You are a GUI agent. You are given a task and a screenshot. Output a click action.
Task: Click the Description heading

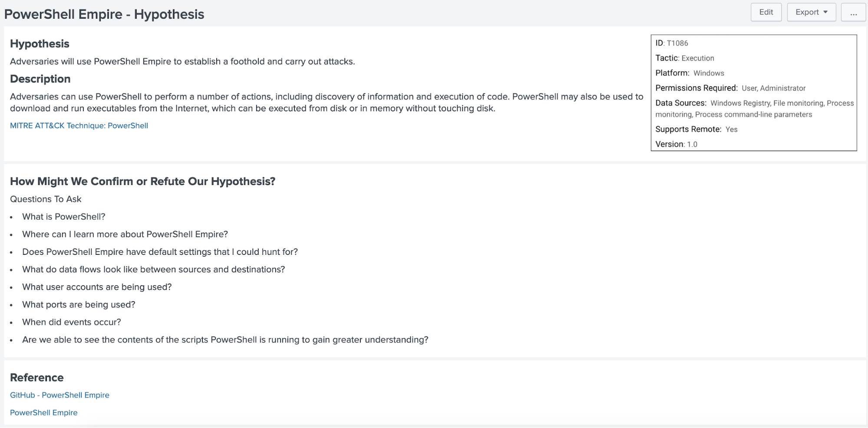point(40,79)
